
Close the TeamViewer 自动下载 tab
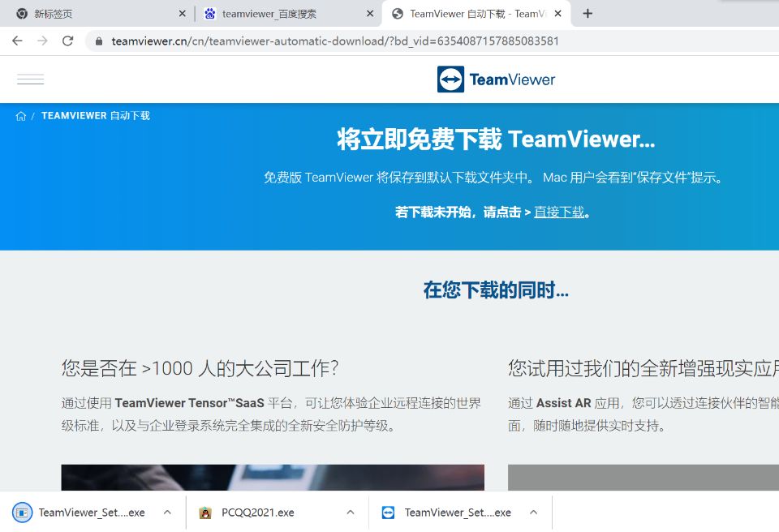click(x=558, y=14)
